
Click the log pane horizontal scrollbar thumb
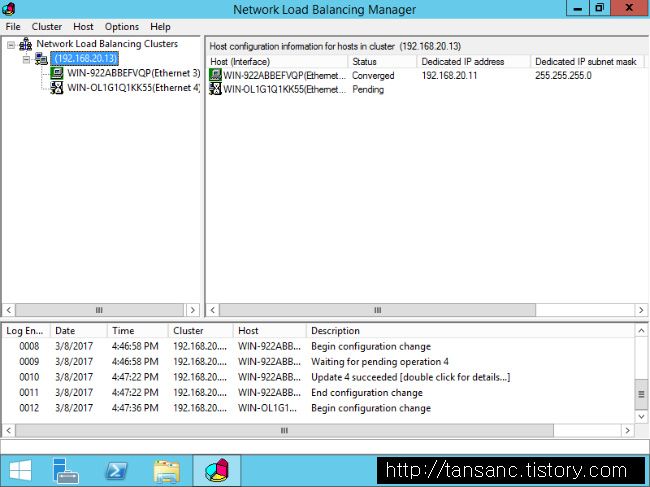[x=284, y=431]
